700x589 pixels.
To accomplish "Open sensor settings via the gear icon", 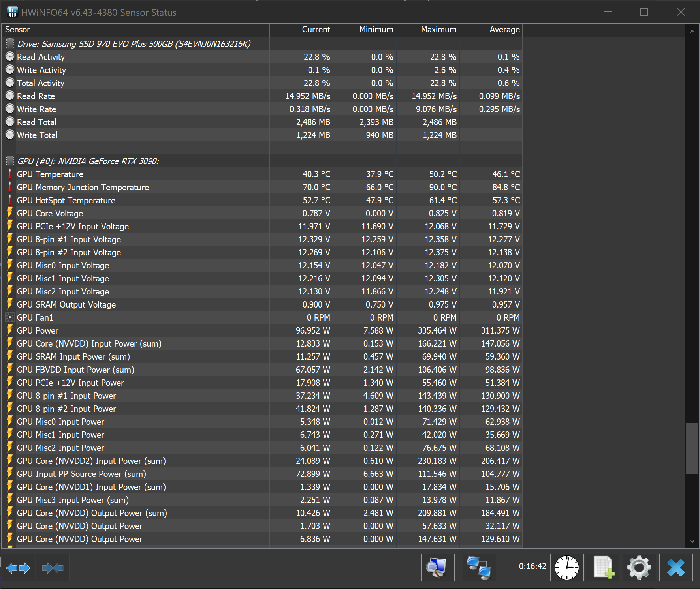I will tap(639, 568).
